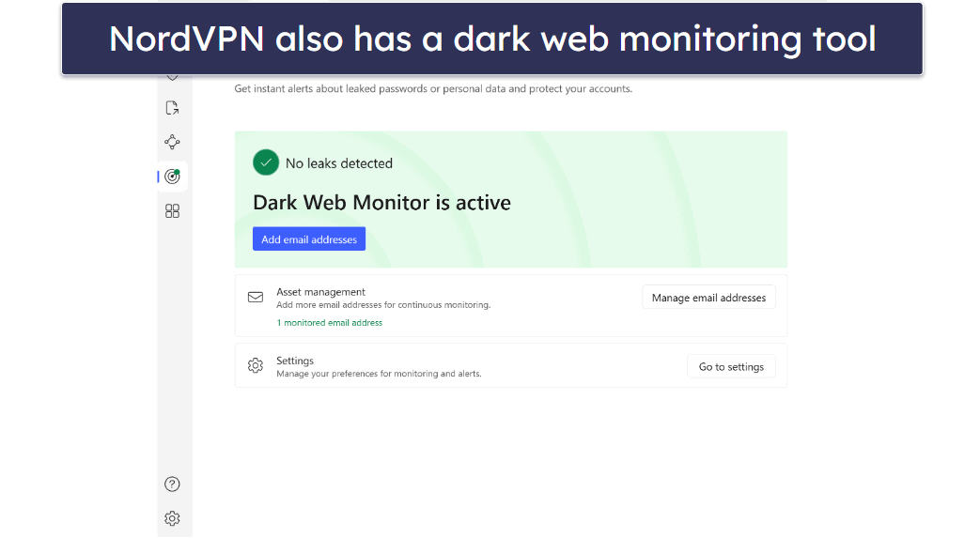Click the NordVPN dark web monitoring banner
The height and width of the screenshot is (538, 980).
point(491,38)
